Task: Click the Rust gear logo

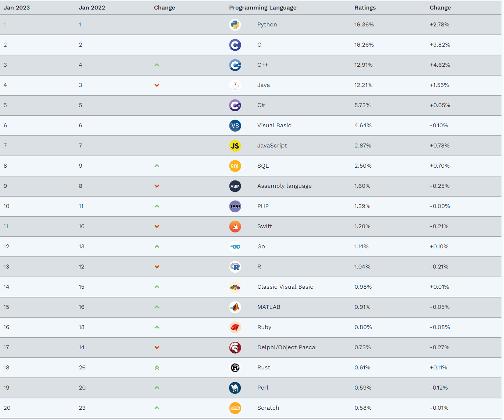Action: (x=235, y=368)
